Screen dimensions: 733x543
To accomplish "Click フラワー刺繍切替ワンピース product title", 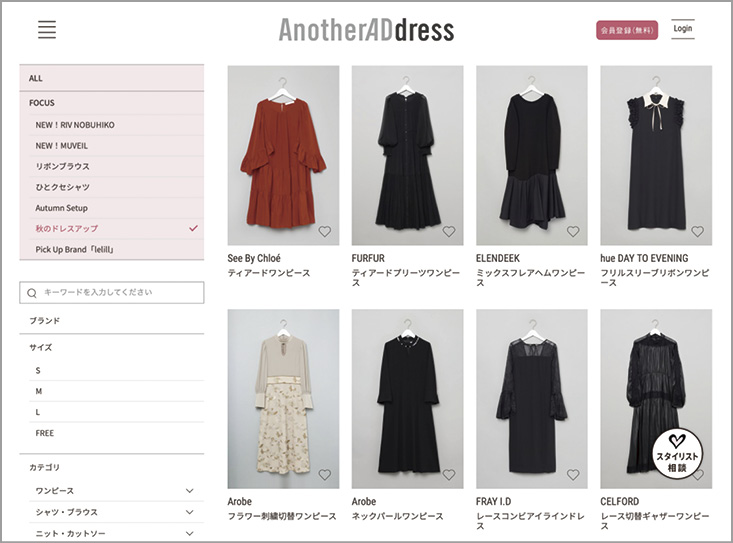I will click(x=282, y=516).
